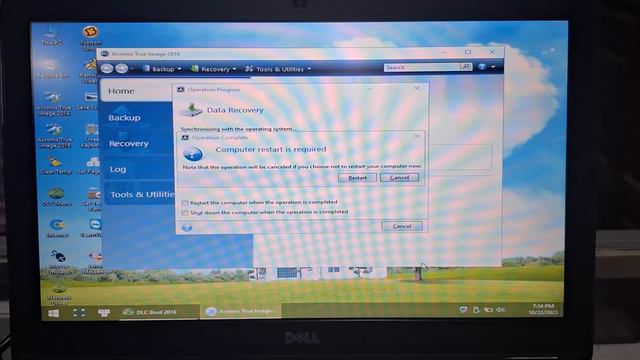Open the Norton Ghost desktop icon
The height and width of the screenshot is (360, 640).
(91, 38)
